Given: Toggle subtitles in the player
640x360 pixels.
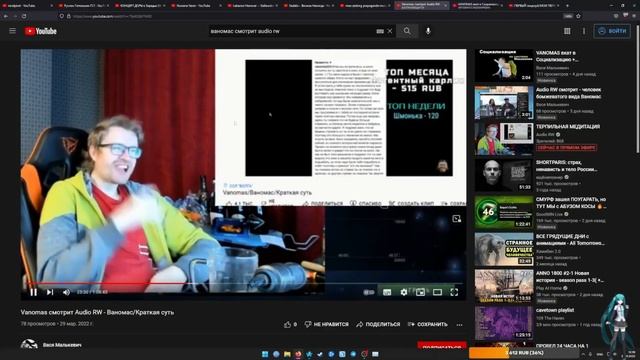Looking at the screenshot, I should 387,292.
